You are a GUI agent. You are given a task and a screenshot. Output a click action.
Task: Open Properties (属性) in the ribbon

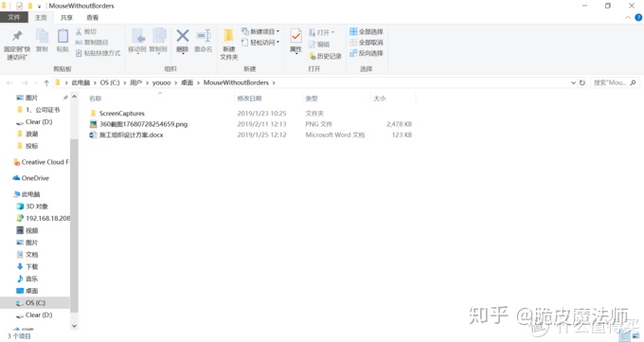(295, 41)
